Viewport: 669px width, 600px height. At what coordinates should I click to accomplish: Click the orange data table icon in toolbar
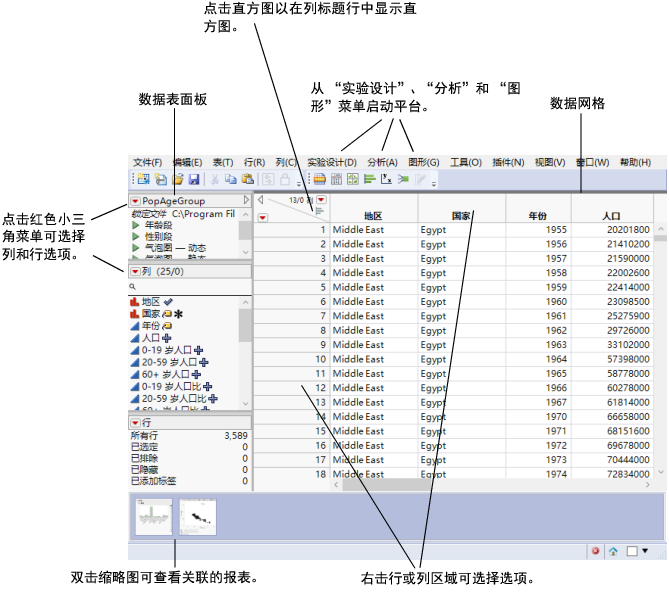(x=320, y=179)
